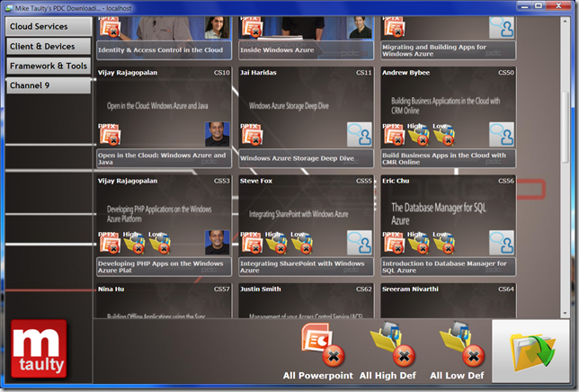Click the All Powerpoint icon
This screenshot has width=579, height=392.
coord(323,344)
